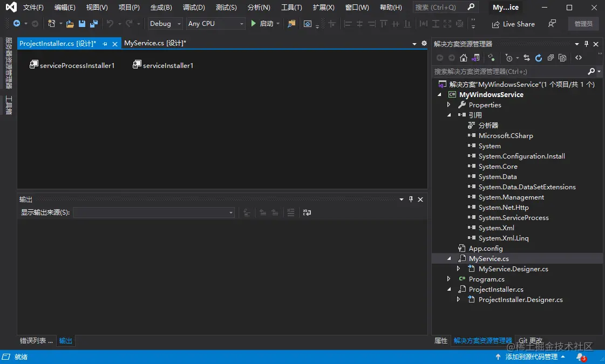Open the Debug configuration dropdown

coord(166,24)
